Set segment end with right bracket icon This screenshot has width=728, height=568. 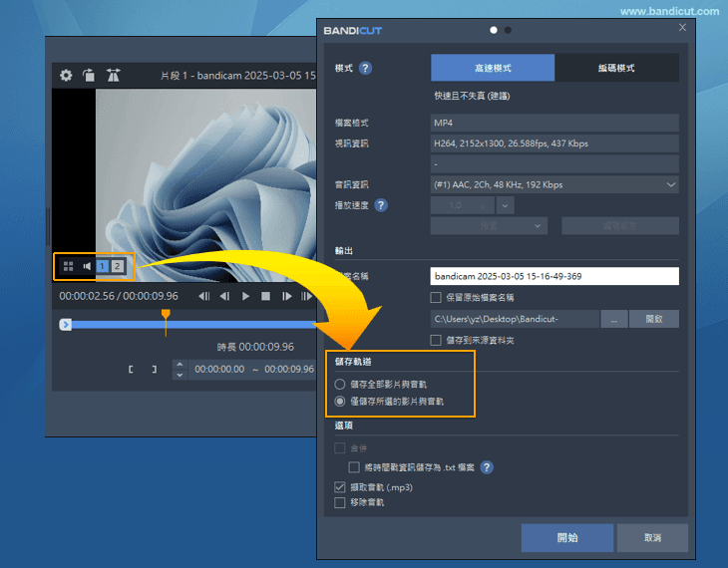(155, 370)
